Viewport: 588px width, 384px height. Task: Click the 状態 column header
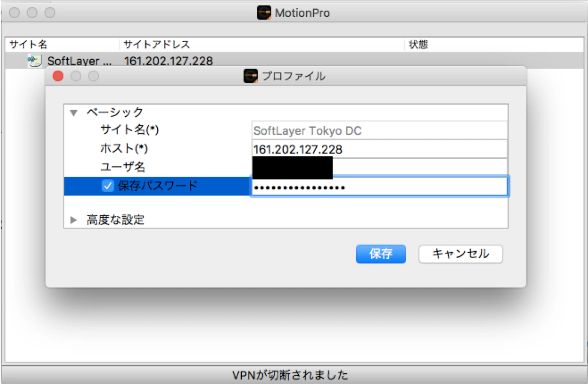[x=495, y=44]
